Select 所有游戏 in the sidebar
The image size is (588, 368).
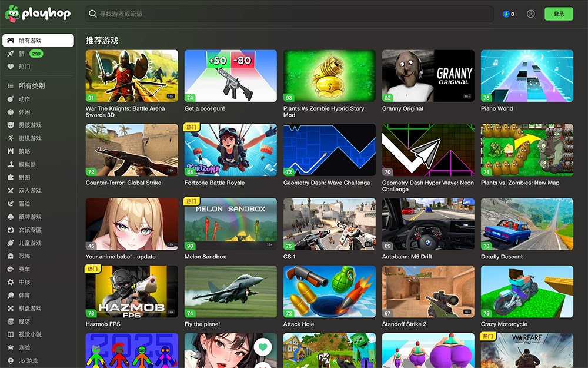coord(38,41)
